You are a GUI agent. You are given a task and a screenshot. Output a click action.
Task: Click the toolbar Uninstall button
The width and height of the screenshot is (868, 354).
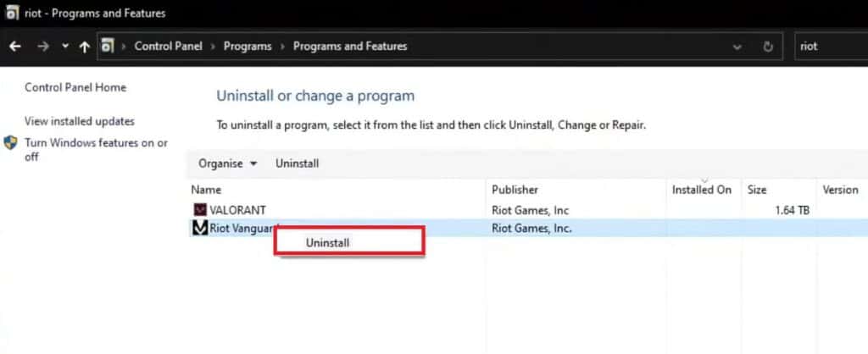(298, 163)
